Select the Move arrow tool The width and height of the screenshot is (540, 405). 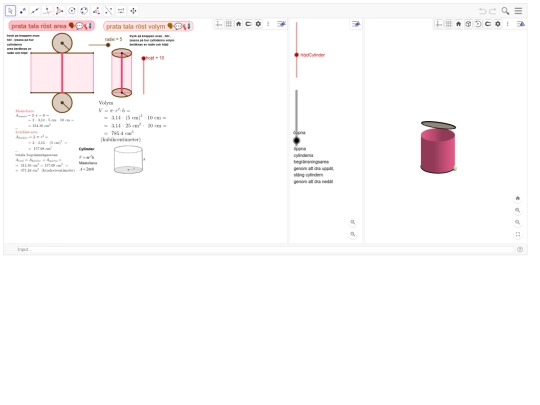(x=10, y=11)
